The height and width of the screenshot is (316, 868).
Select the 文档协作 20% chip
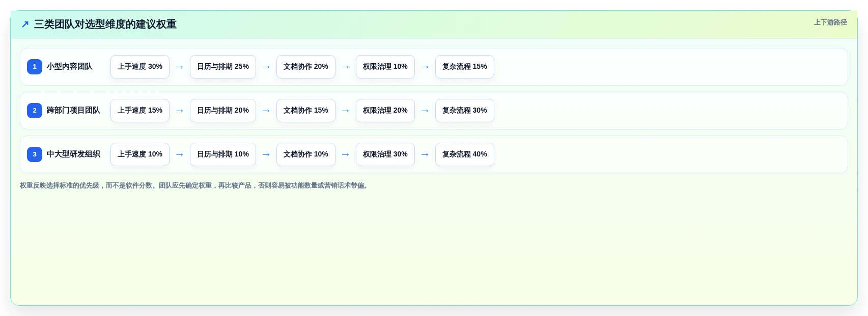click(x=306, y=67)
